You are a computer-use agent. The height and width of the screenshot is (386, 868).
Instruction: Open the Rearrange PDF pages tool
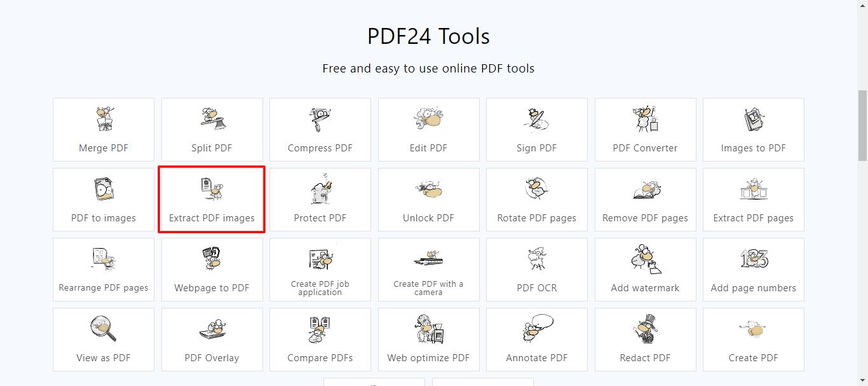pos(103,270)
